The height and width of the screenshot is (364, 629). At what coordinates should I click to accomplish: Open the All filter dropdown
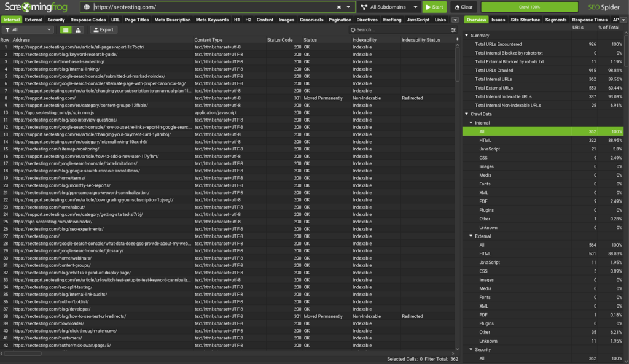28,29
